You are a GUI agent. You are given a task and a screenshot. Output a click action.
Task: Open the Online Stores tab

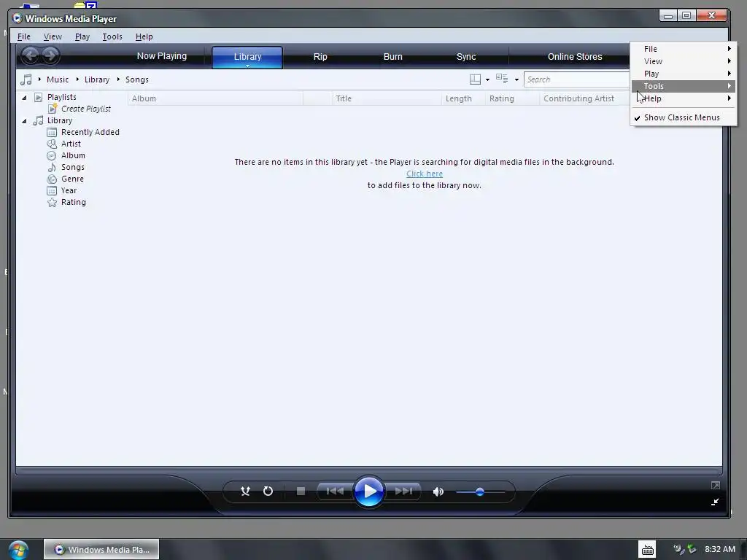click(575, 57)
